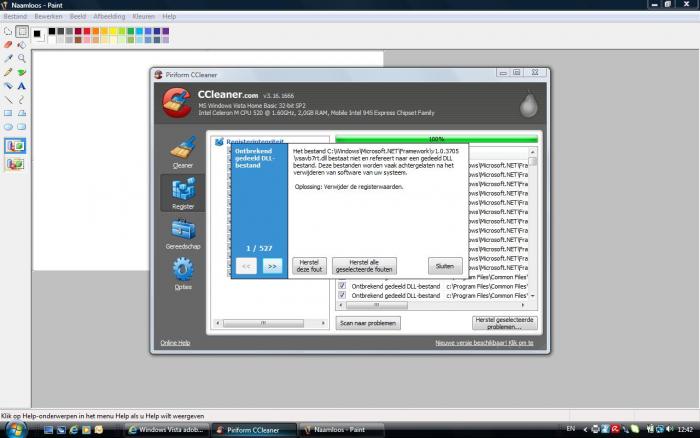
Task: Choose the Curve tool in Paint
Action: click(22, 100)
